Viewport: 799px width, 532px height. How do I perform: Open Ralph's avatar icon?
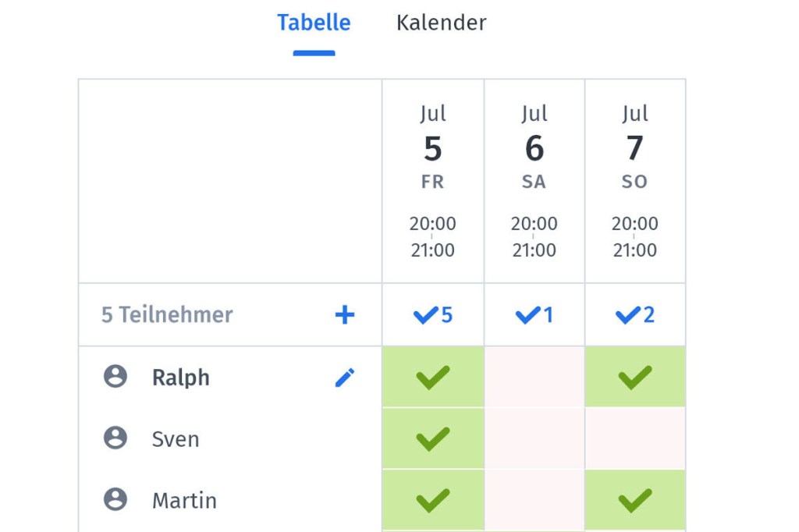coord(115,377)
